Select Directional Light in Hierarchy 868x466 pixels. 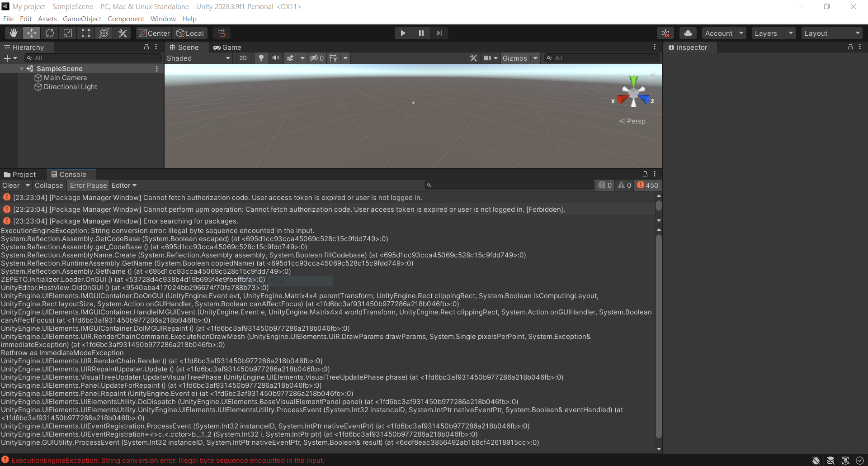[x=70, y=87]
